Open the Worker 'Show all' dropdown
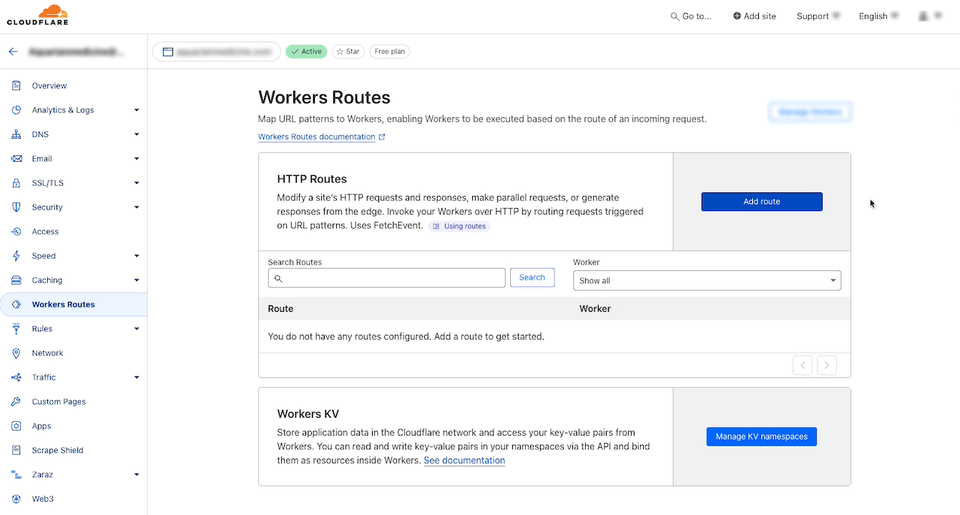 pos(707,280)
